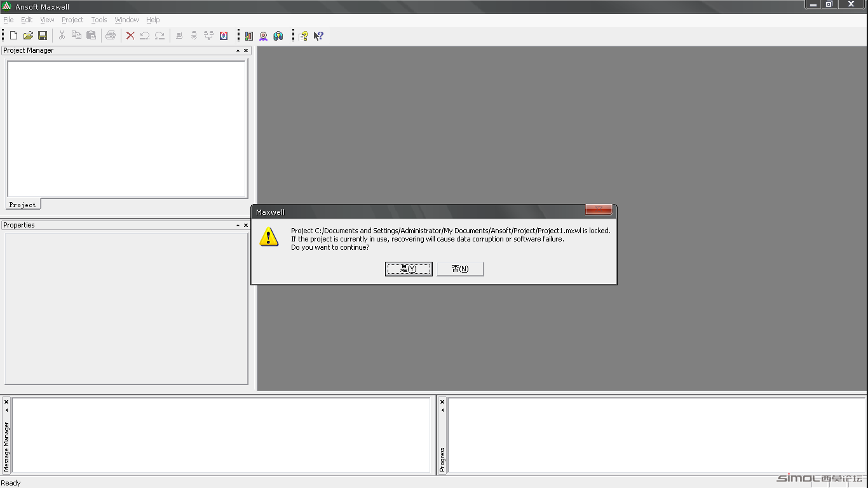
Task: Open the Help menu
Action: [153, 20]
